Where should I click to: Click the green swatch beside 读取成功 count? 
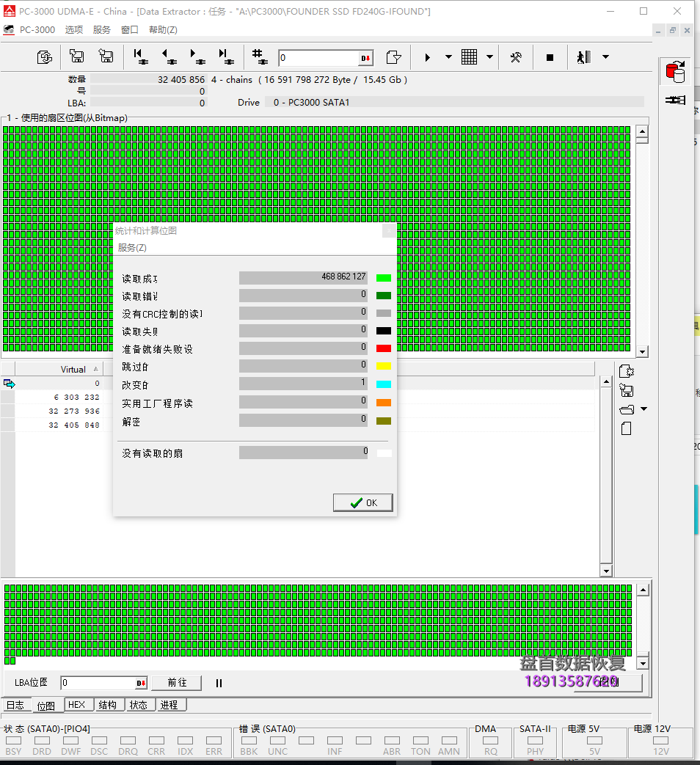(383, 277)
